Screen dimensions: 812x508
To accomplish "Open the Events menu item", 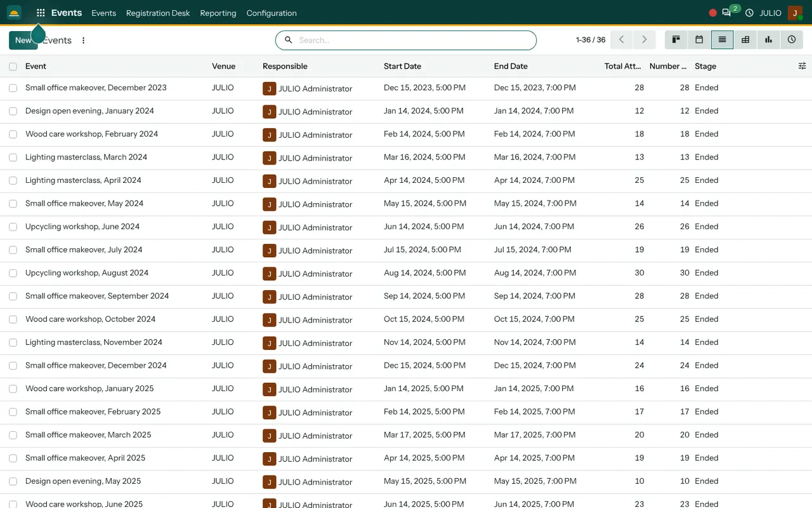I will click(x=103, y=13).
